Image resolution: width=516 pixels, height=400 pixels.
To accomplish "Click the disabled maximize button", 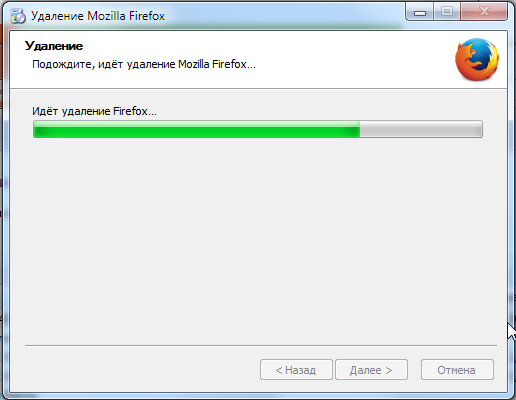I will click(x=447, y=12).
